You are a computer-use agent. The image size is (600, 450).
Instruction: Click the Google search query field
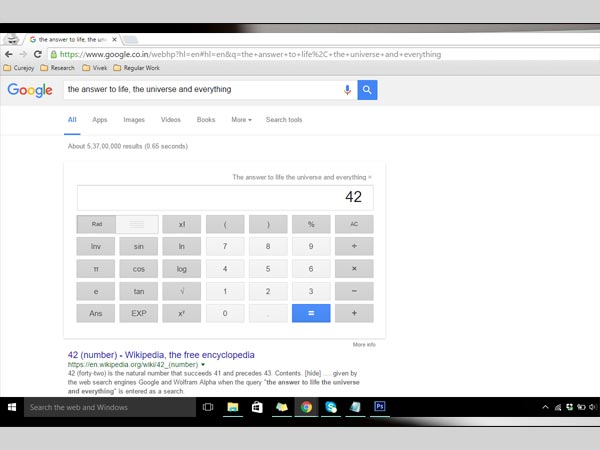click(x=200, y=90)
